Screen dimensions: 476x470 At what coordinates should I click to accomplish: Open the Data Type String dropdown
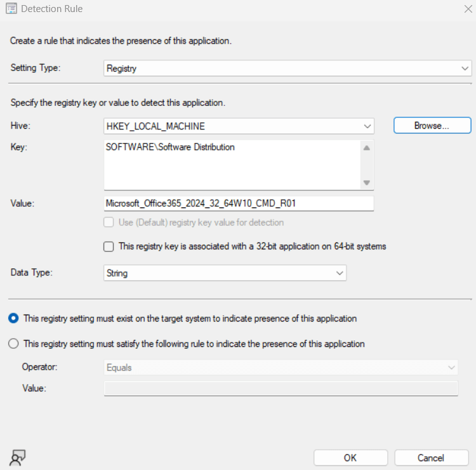click(x=225, y=273)
